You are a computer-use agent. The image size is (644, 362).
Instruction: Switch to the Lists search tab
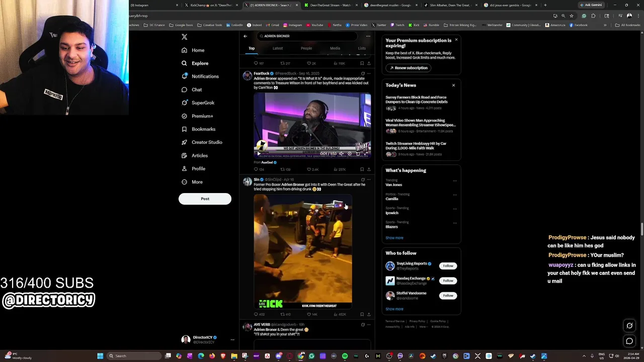coord(362,48)
